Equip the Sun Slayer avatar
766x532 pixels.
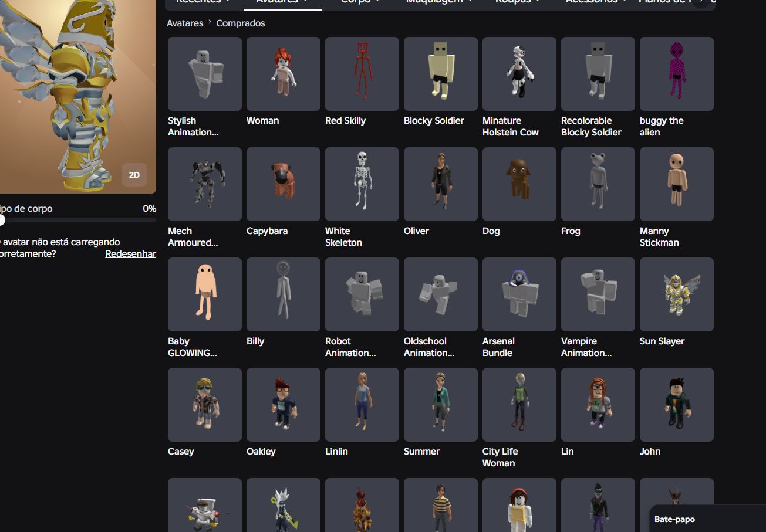tap(677, 294)
